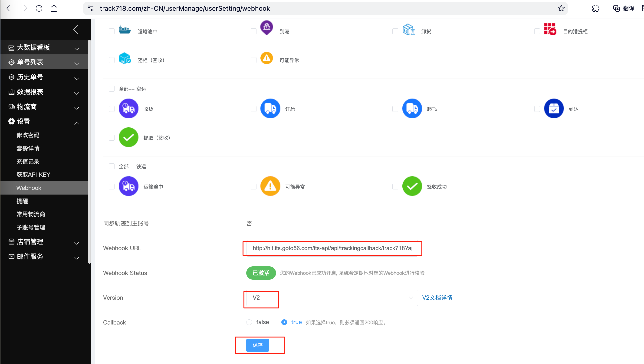Tick the sea freight 运输途中 checkbox
The width and height of the screenshot is (644, 364).
[x=112, y=31]
